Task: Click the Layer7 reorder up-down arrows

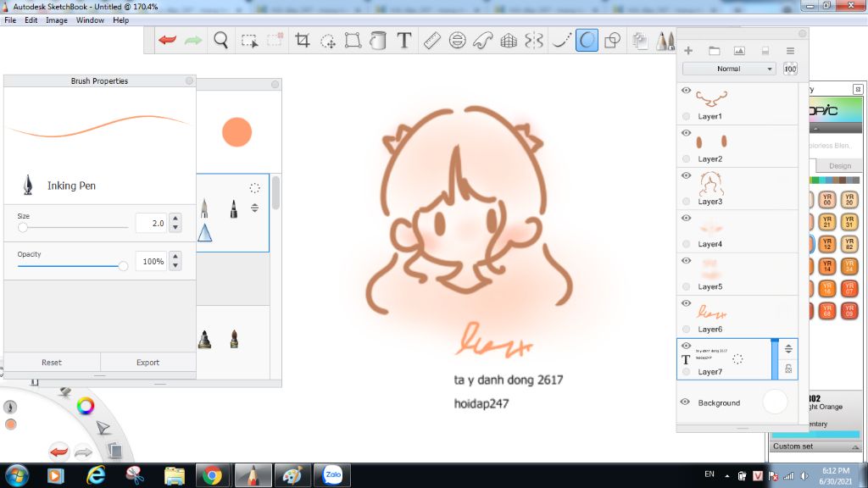Action: pyautogui.click(x=788, y=349)
